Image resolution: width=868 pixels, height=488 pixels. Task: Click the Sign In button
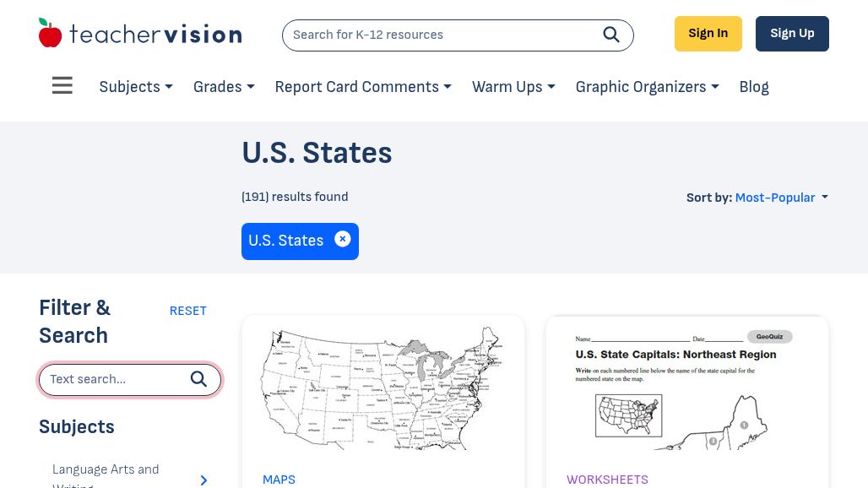pos(708,34)
